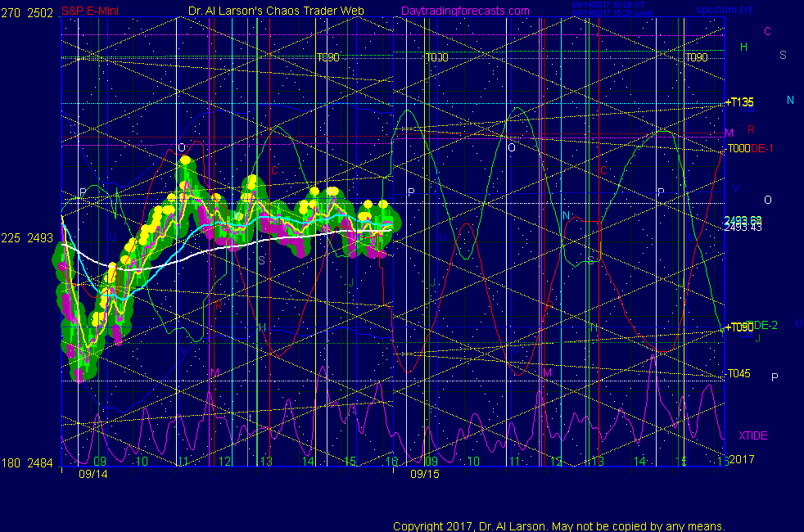The width and height of the screenshot is (804, 532).
Task: Click the 270 2502 top axis label
Action: pyautogui.click(x=27, y=11)
